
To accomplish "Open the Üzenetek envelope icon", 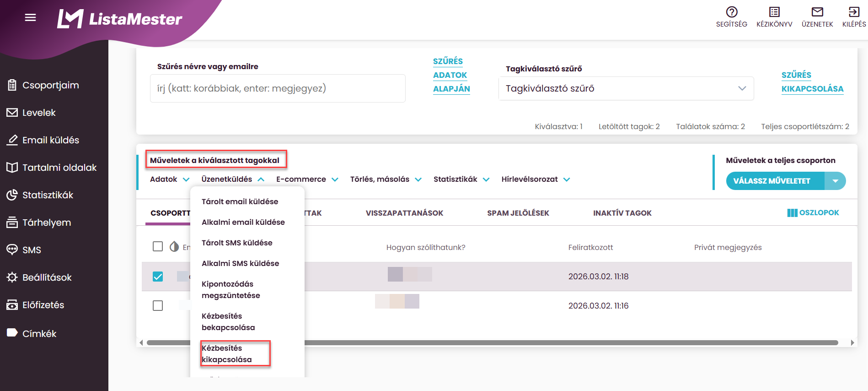I will pyautogui.click(x=817, y=12).
